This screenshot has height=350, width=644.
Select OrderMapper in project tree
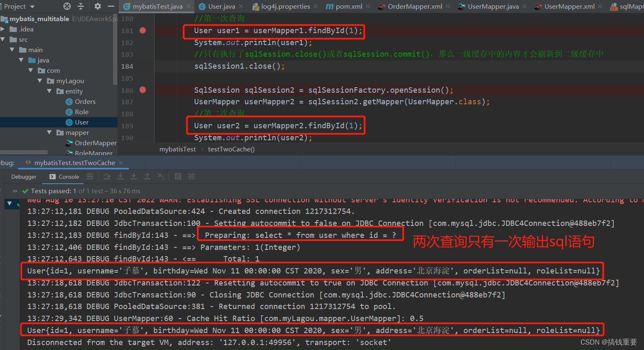pos(91,143)
